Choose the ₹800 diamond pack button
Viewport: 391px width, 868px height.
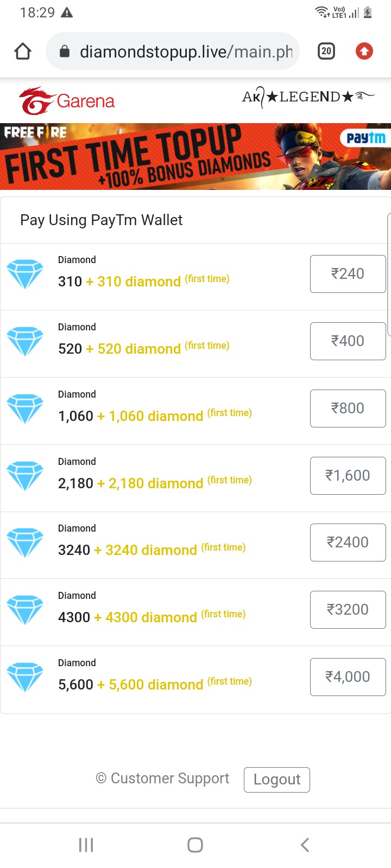click(x=348, y=409)
